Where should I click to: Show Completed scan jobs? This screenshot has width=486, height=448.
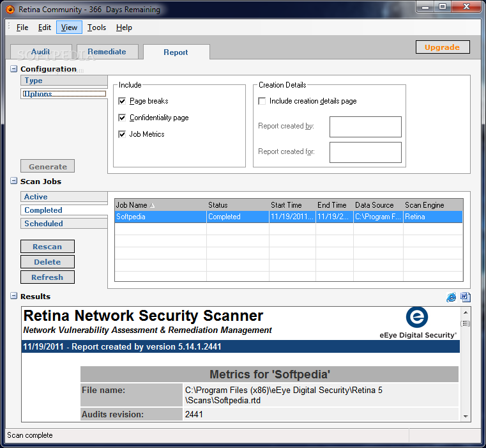64,210
